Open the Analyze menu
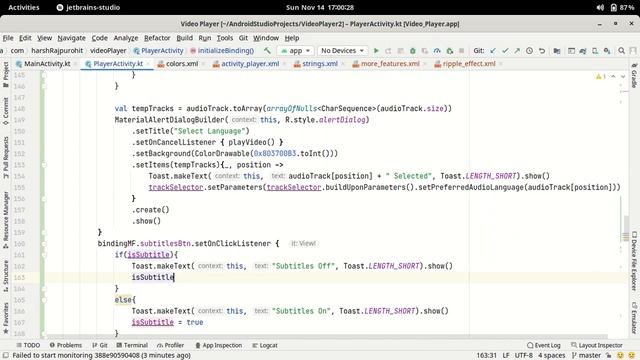Viewport: 640px width, 360px height. pos(126,38)
